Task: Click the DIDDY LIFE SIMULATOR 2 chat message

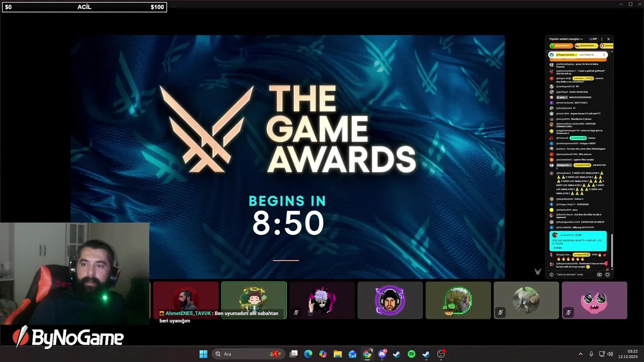Action: tap(577, 183)
